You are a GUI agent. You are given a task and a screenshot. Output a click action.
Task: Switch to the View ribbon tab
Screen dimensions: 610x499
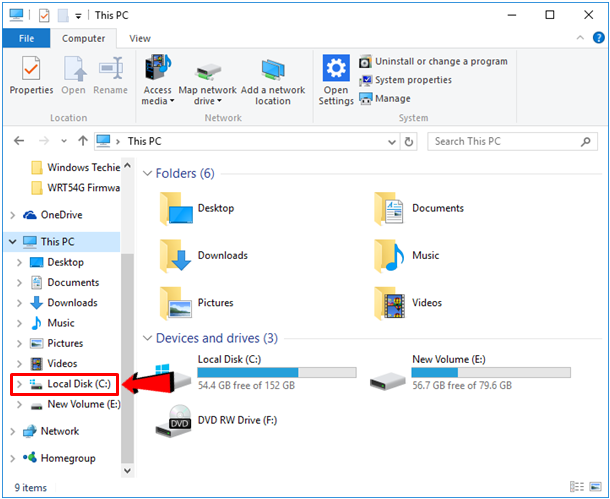(x=140, y=39)
